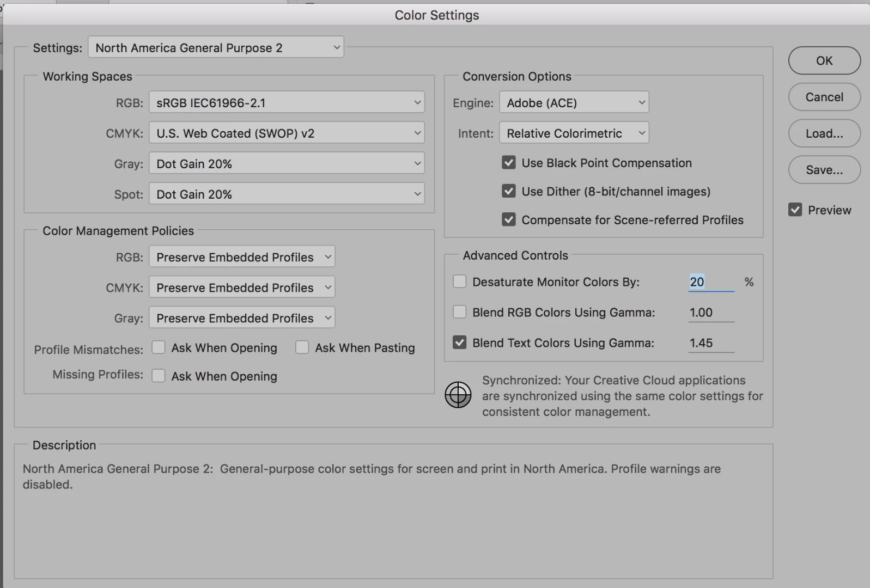This screenshot has height=588, width=870.
Task: Toggle Use Dither checkbox
Action: 508,191
